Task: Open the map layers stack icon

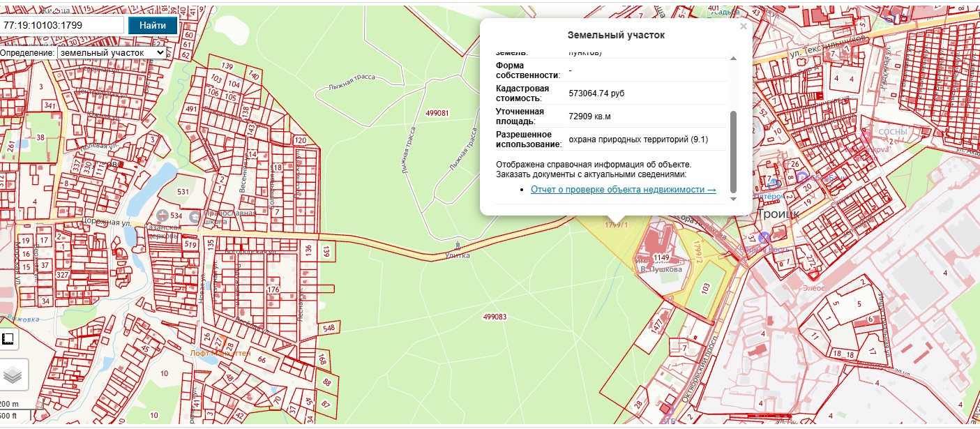Action: [13, 375]
